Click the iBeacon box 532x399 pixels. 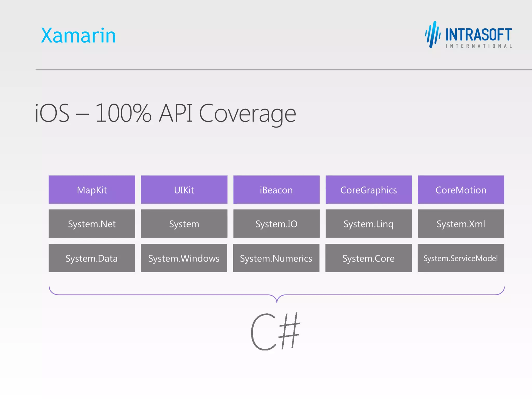(276, 190)
